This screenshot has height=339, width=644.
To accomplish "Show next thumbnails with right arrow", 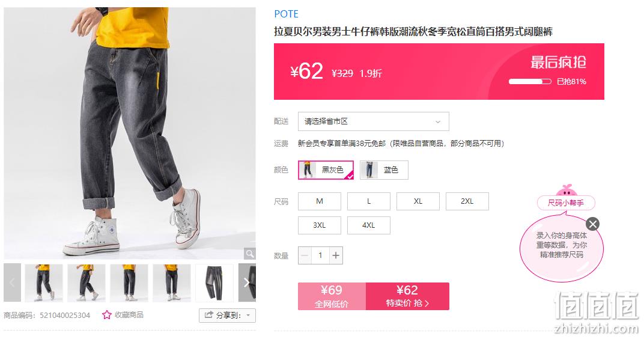I will (246, 282).
